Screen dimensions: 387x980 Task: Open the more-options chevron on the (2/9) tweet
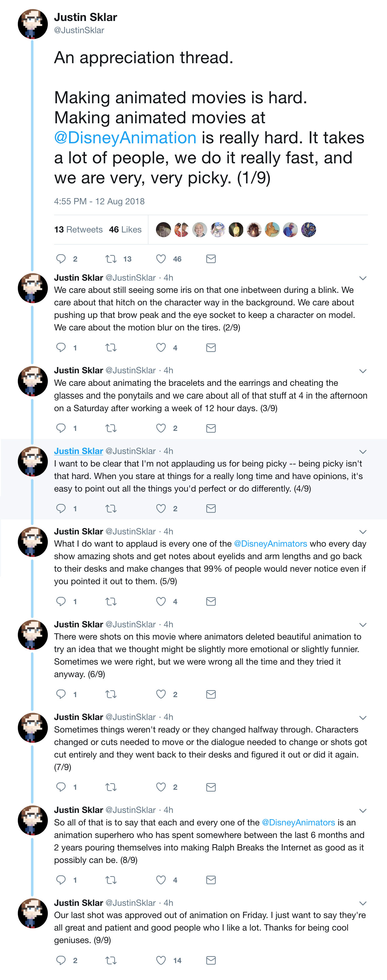[x=363, y=278]
